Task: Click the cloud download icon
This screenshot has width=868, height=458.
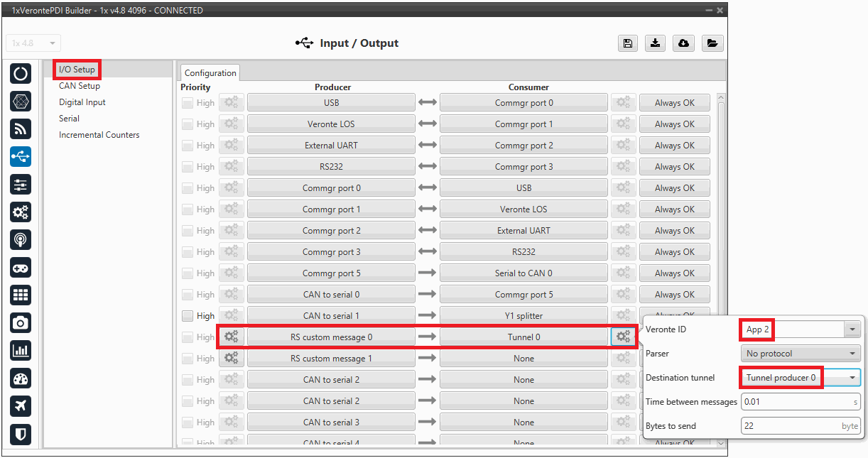Action: tap(683, 43)
